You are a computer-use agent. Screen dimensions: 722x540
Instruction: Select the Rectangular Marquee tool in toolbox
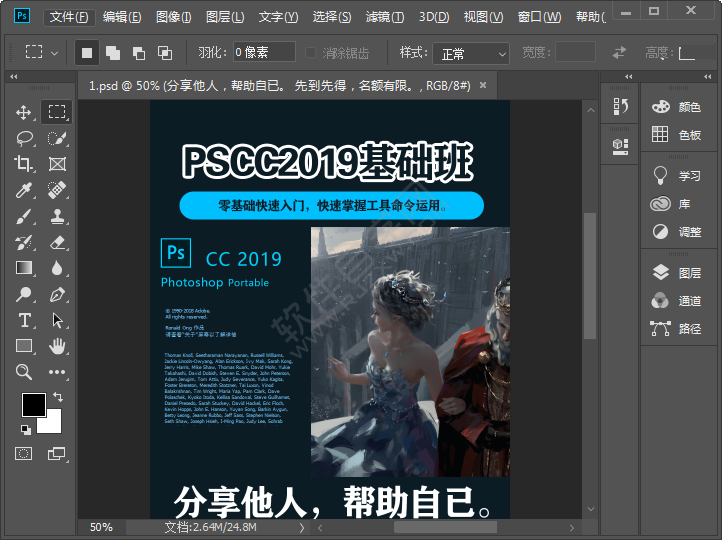(x=57, y=112)
